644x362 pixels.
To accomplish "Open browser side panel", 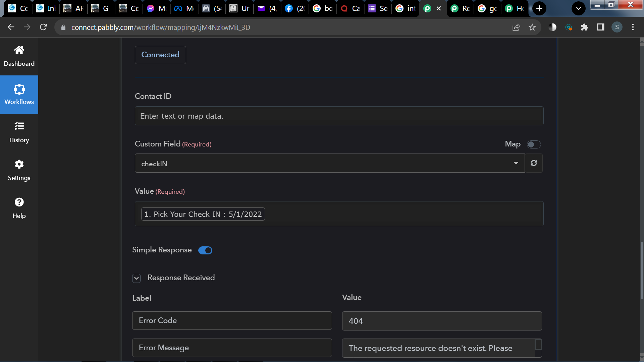I will (601, 27).
